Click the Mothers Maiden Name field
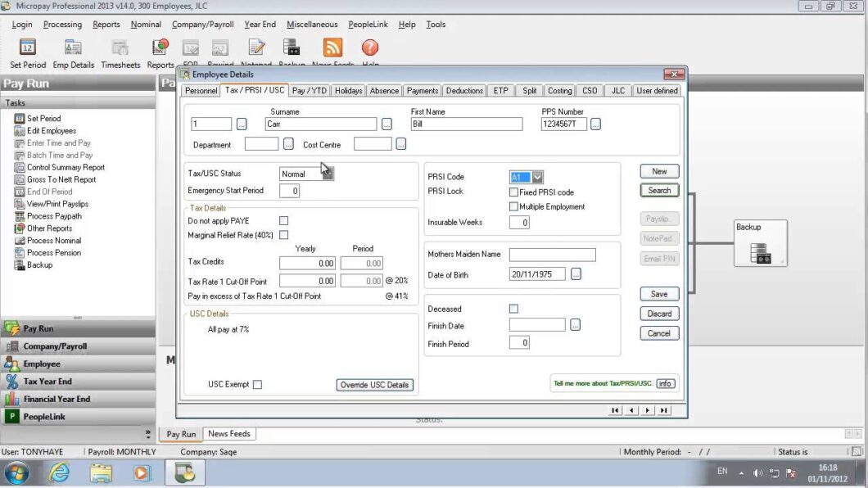Screen dimensions: 868x488 coord(553,255)
